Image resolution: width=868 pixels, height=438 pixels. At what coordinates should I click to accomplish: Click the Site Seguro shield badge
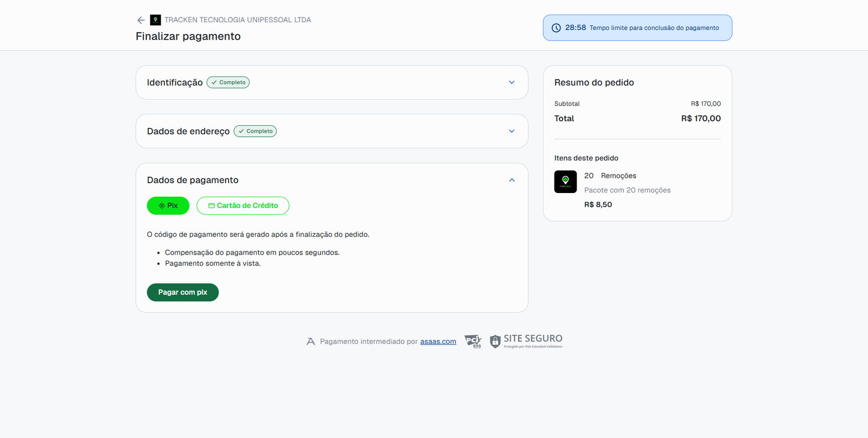click(x=526, y=341)
